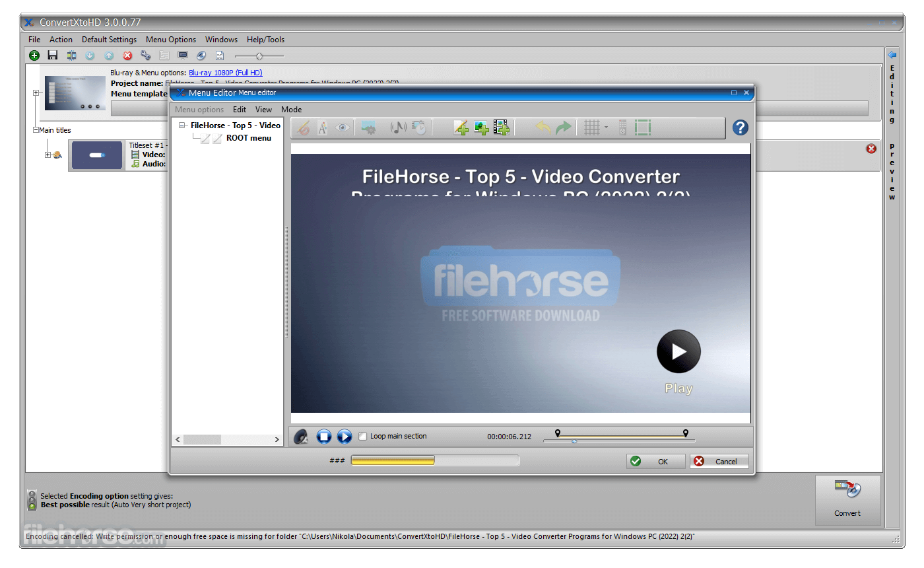The width and height of the screenshot is (924, 568).
Task: Click the monitor preview icon in main toolbar
Action: tap(183, 56)
